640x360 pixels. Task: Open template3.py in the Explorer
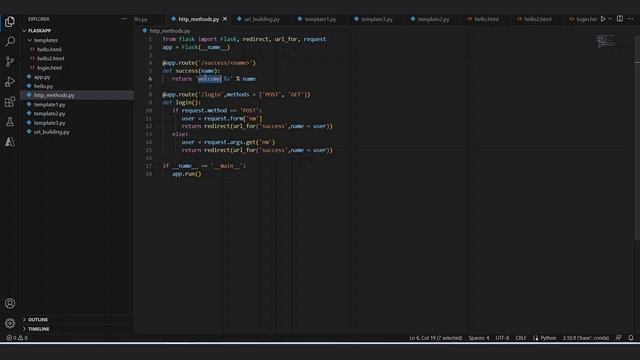click(49, 123)
